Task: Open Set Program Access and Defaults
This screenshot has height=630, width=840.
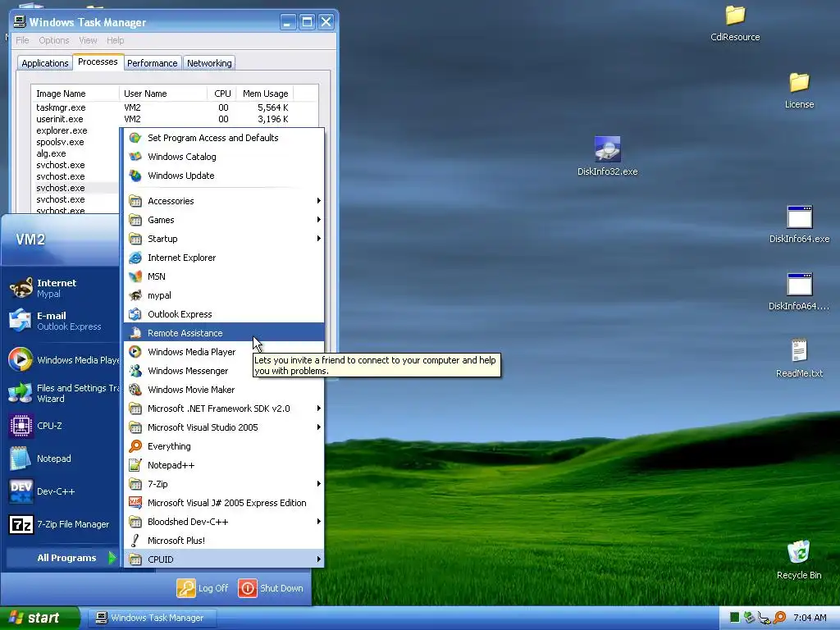Action: (x=224, y=138)
